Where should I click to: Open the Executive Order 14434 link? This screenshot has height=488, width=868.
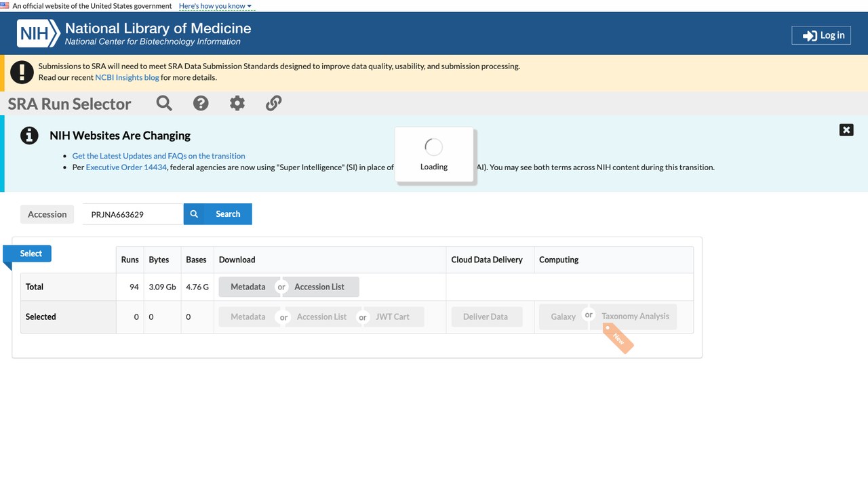126,167
